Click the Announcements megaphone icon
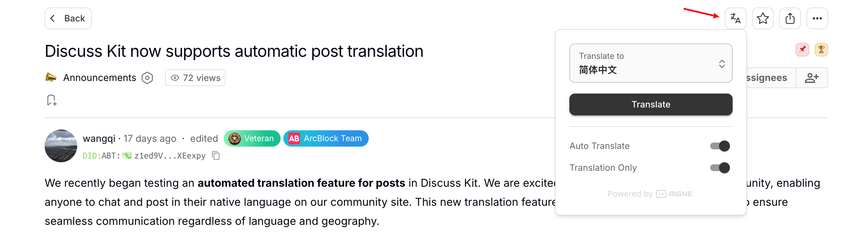Viewport: 868px width, 249px height. 51,78
